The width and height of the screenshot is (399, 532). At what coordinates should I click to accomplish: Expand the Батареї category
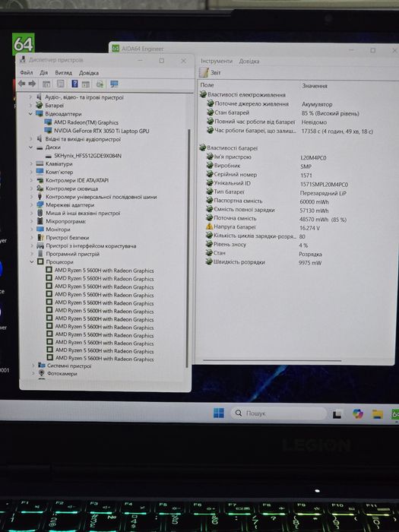30,106
